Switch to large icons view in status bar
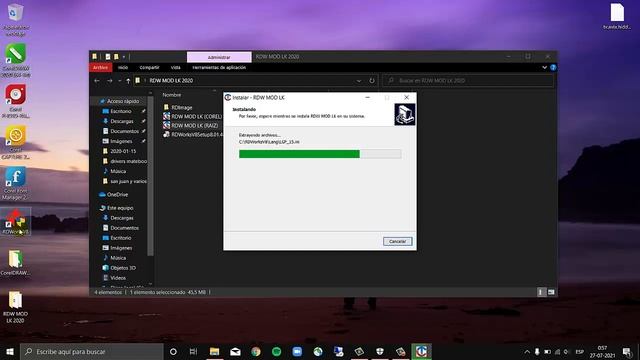Image resolution: width=640 pixels, height=360 pixels. [x=551, y=292]
